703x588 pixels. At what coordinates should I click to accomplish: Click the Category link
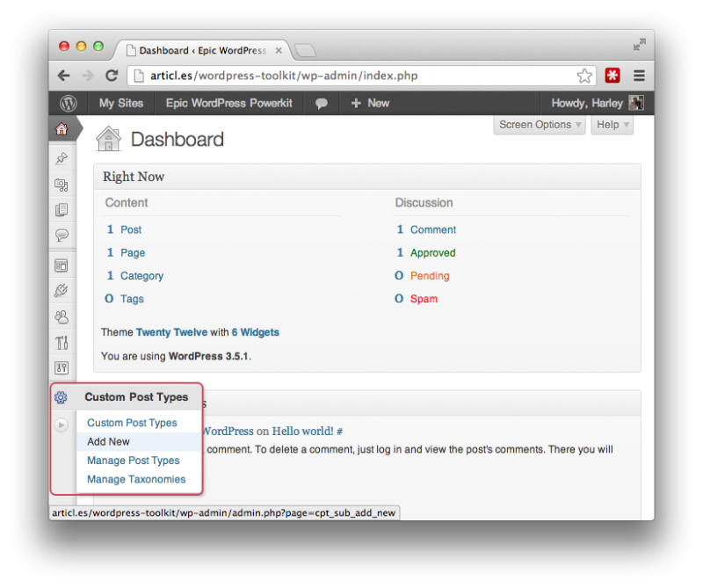(x=141, y=276)
